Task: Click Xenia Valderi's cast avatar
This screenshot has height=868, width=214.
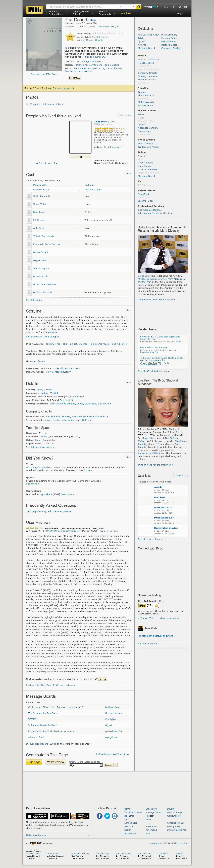Action: point(29,204)
